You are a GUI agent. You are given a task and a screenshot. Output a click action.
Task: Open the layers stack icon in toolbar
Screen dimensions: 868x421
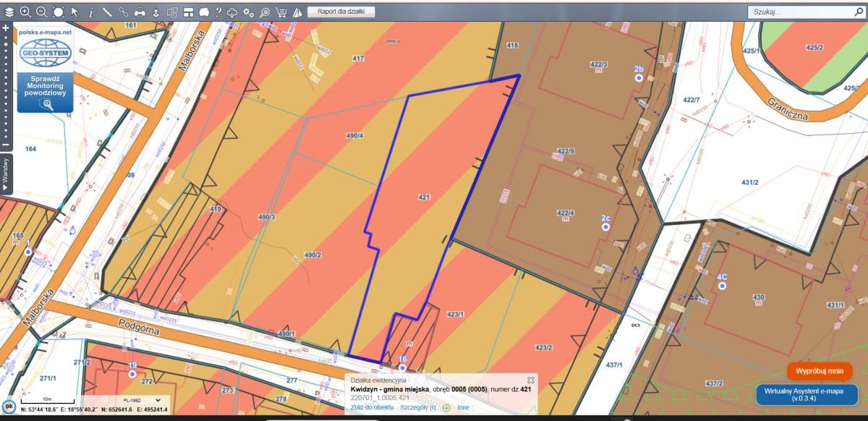(x=9, y=12)
